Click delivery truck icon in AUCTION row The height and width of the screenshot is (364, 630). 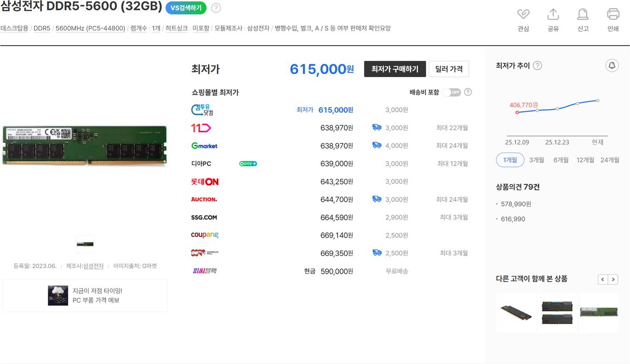tap(376, 199)
